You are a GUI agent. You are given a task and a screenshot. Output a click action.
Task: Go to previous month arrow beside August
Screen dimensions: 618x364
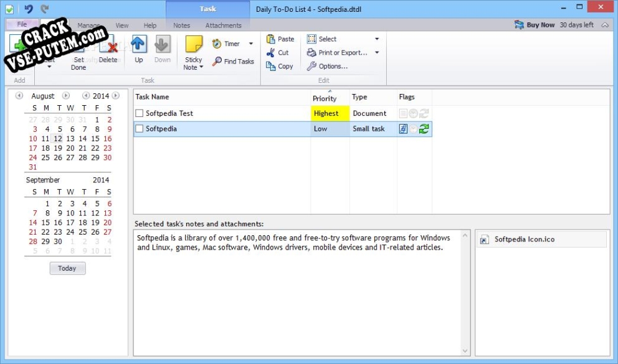(x=19, y=96)
